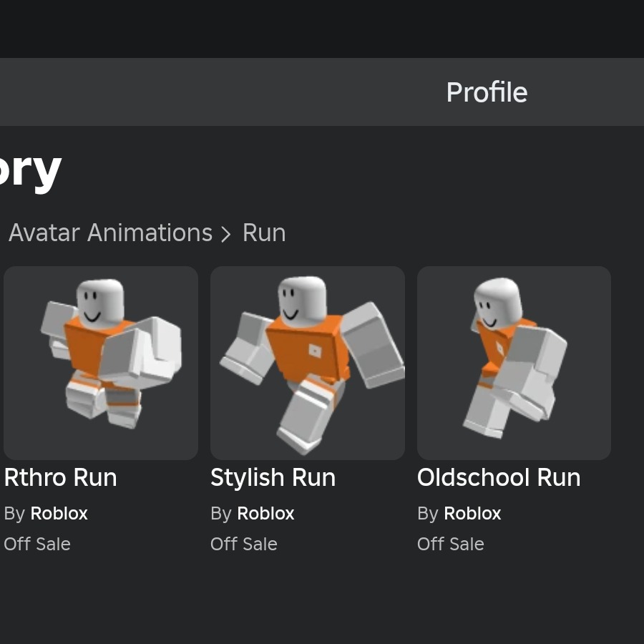Go to Avatar Animations breadcrumb
This screenshot has height=644, width=644.
[x=110, y=233]
